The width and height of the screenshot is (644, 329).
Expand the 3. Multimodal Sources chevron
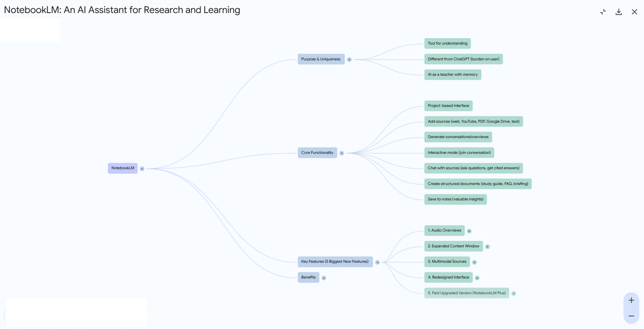click(x=475, y=262)
